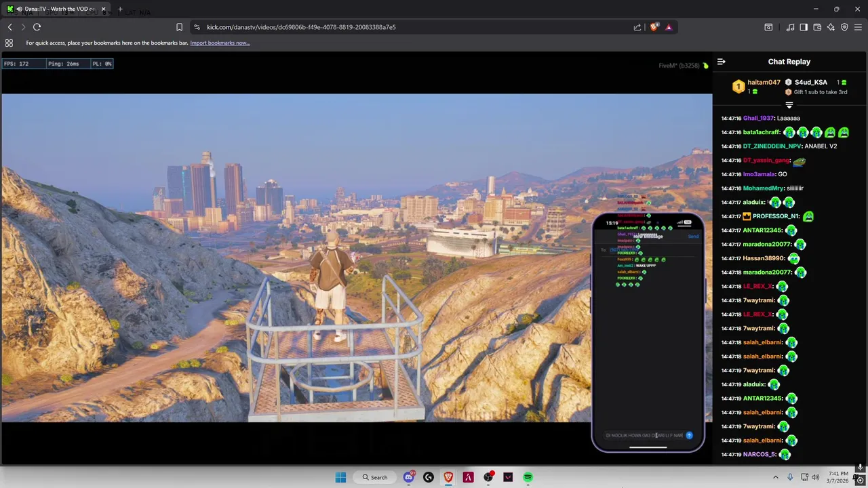Viewport: 868px width, 488px height.
Task: Open haitam047 top gifter entry
Action: click(757, 86)
